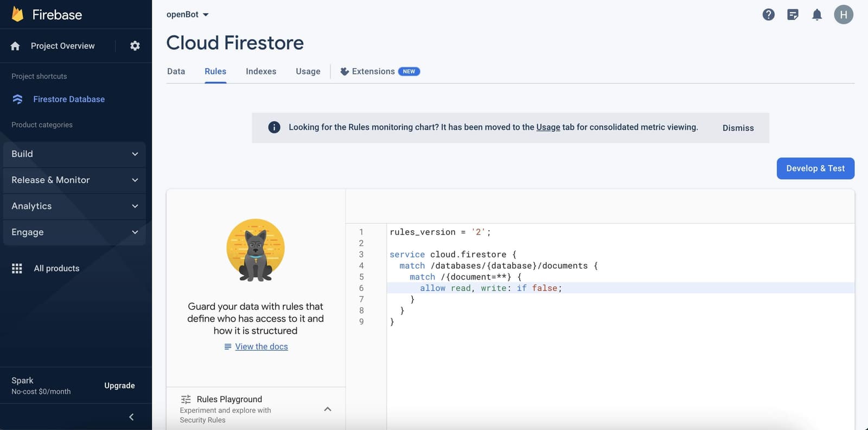Expand the Release & Monitor category
Image resolution: width=868 pixels, height=430 pixels.
point(74,180)
